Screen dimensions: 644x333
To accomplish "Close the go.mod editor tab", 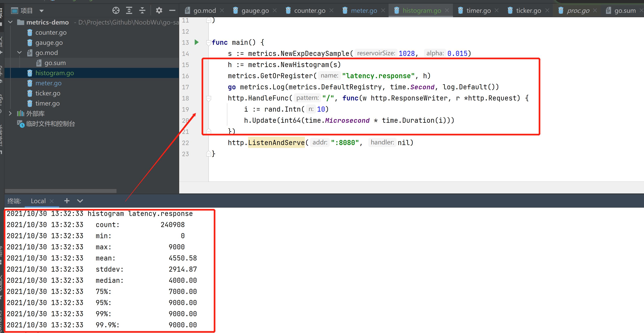I will (x=222, y=11).
